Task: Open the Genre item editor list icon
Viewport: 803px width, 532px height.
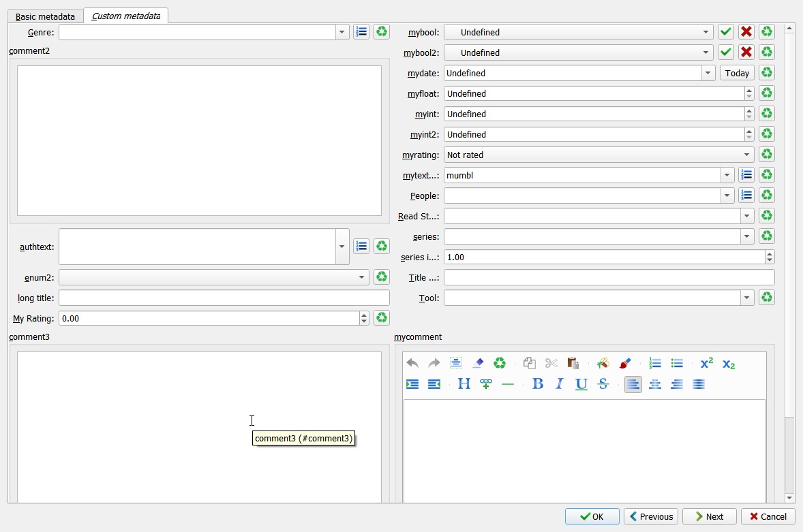Action: (x=361, y=32)
